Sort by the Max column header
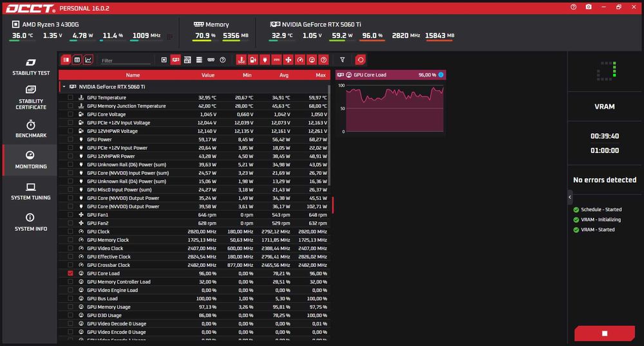Image resolution: width=644 pixels, height=346 pixels. (321, 75)
